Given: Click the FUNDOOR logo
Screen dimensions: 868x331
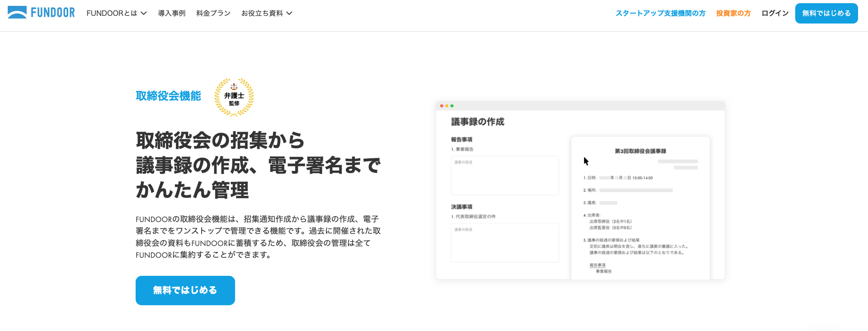Looking at the screenshot, I should pos(41,13).
